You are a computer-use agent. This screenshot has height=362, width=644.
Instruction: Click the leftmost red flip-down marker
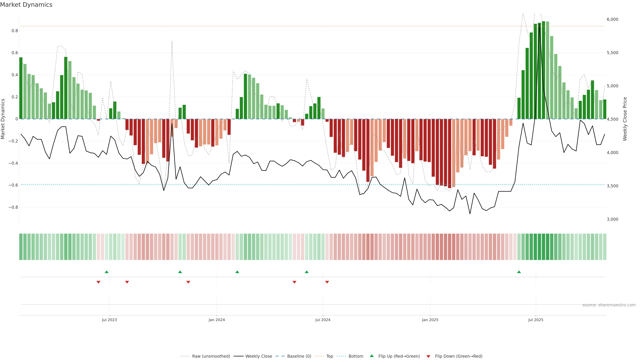pos(98,282)
